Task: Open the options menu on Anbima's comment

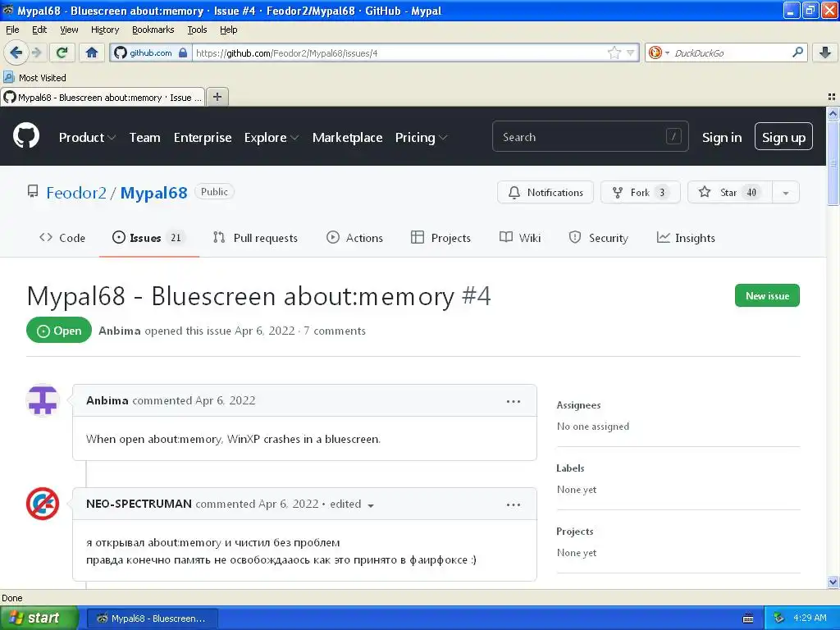Action: [514, 401]
